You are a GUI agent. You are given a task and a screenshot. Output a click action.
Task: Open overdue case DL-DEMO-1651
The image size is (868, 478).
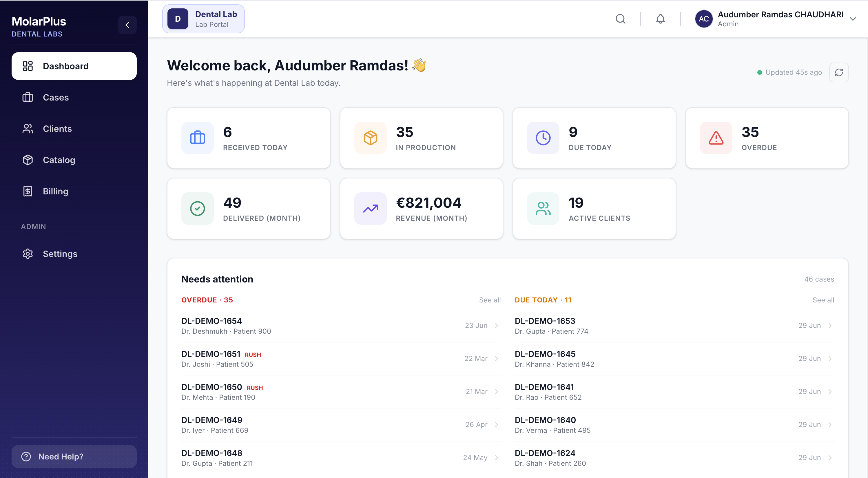click(341, 359)
